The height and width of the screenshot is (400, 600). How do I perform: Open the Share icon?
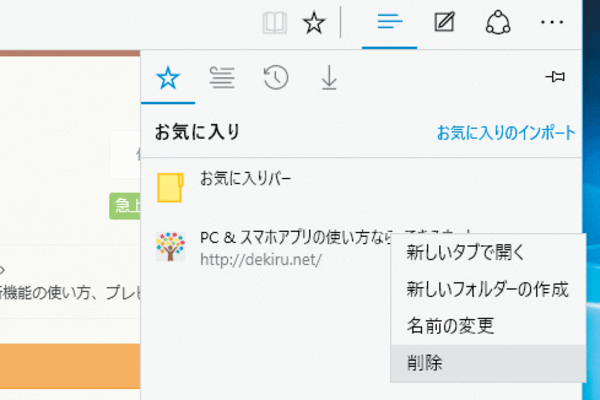(x=498, y=23)
